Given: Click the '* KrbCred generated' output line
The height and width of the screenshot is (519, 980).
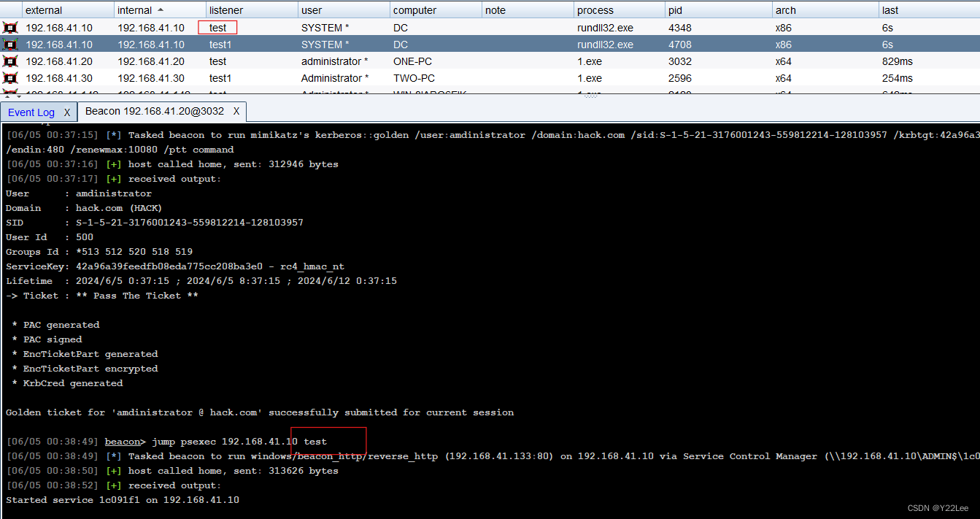Looking at the screenshot, I should click(x=67, y=383).
